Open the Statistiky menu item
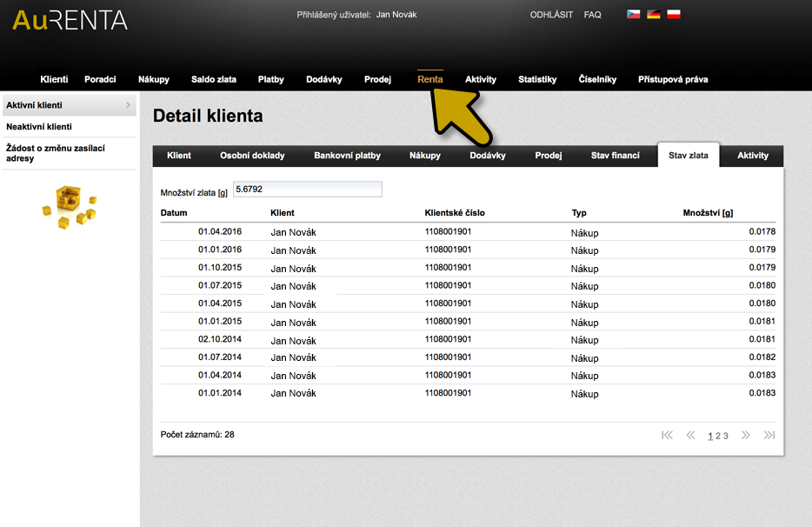Screen dimensions: 812x527 point(537,79)
